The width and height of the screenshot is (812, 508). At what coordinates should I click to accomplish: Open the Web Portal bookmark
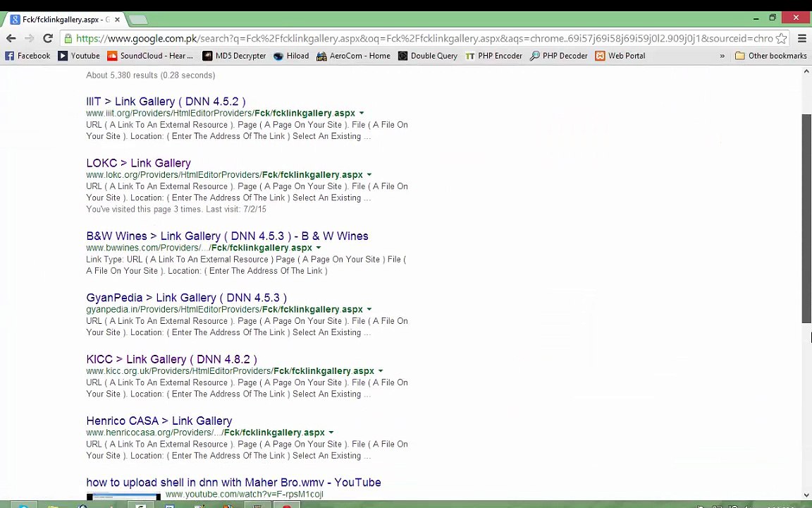click(620, 56)
